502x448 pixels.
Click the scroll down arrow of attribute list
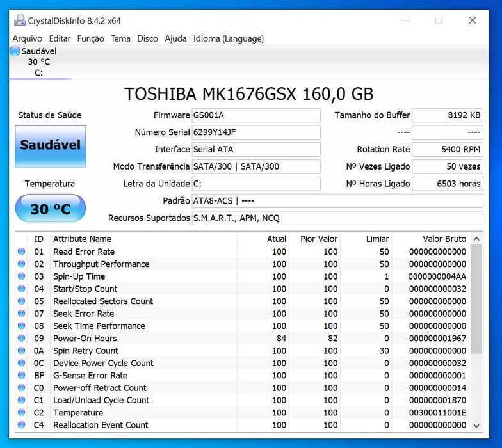pyautogui.click(x=476, y=426)
